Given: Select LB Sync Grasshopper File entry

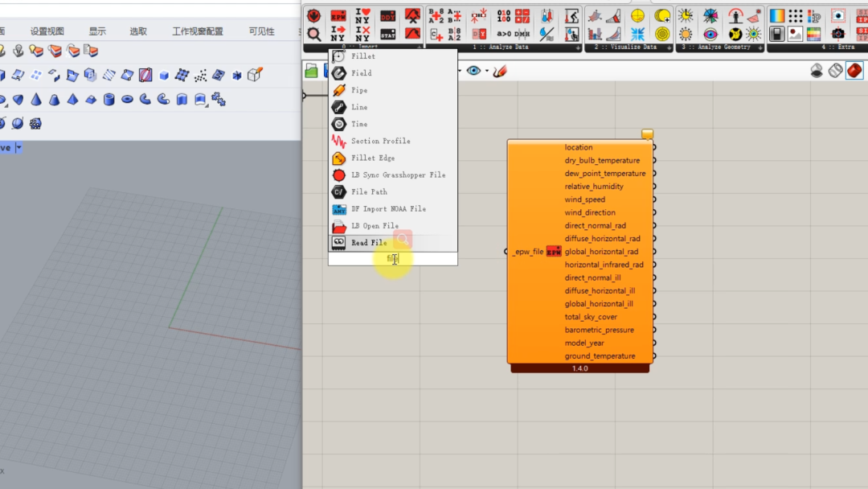Looking at the screenshot, I should [x=393, y=175].
